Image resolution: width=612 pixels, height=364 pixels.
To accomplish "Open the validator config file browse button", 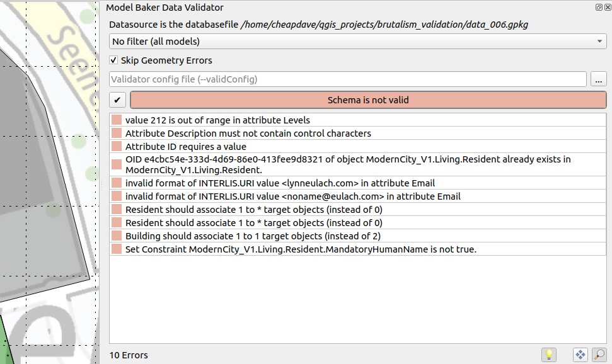I will [x=599, y=79].
